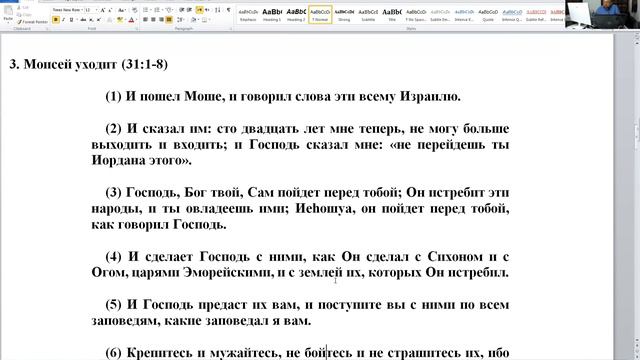Open the Font dialog launcher
Viewport: 640px width, 360px height.
[x=137, y=28]
